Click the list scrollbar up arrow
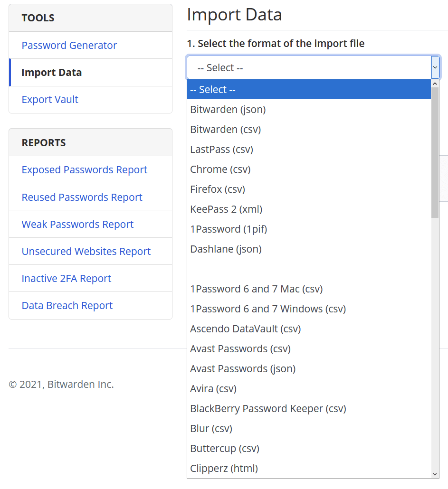448x489 pixels. coord(435,84)
